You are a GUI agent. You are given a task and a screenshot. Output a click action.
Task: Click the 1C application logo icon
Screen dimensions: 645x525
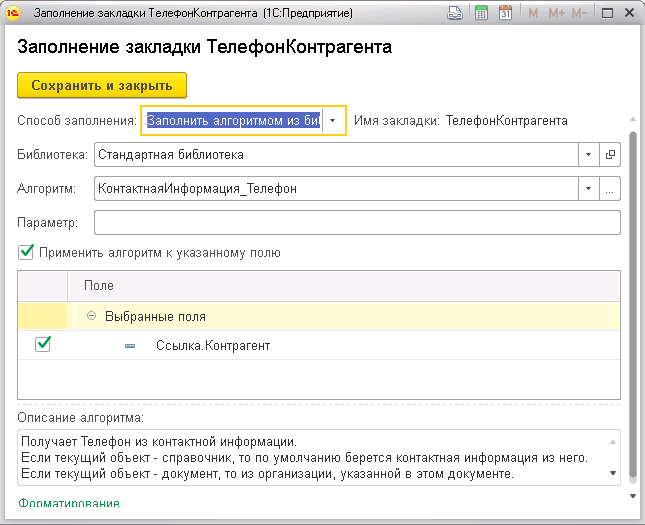click(12, 13)
